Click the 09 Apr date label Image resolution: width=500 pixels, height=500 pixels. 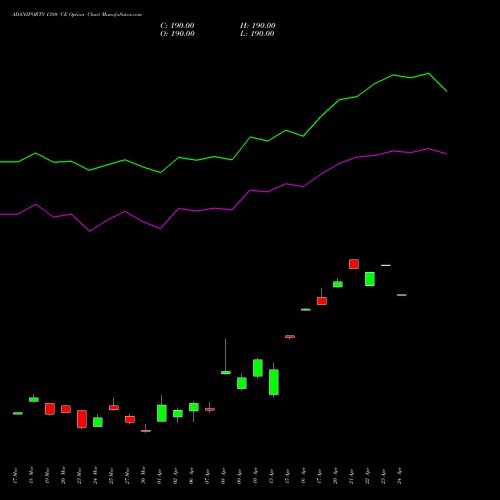pyautogui.click(x=239, y=477)
